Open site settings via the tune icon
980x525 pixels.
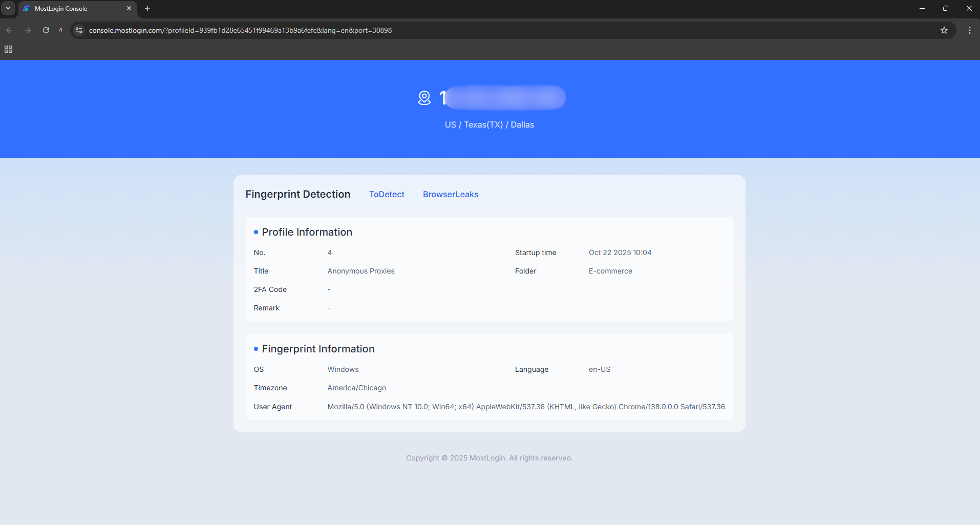click(x=78, y=30)
